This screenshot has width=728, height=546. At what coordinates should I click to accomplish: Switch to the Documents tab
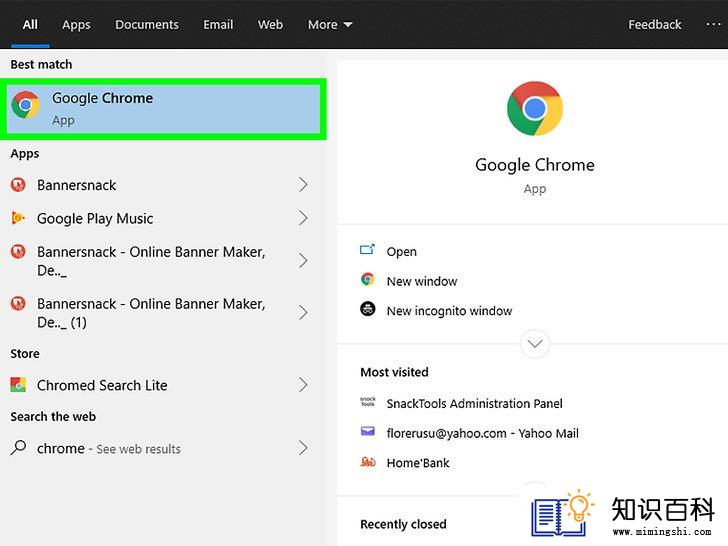147,25
